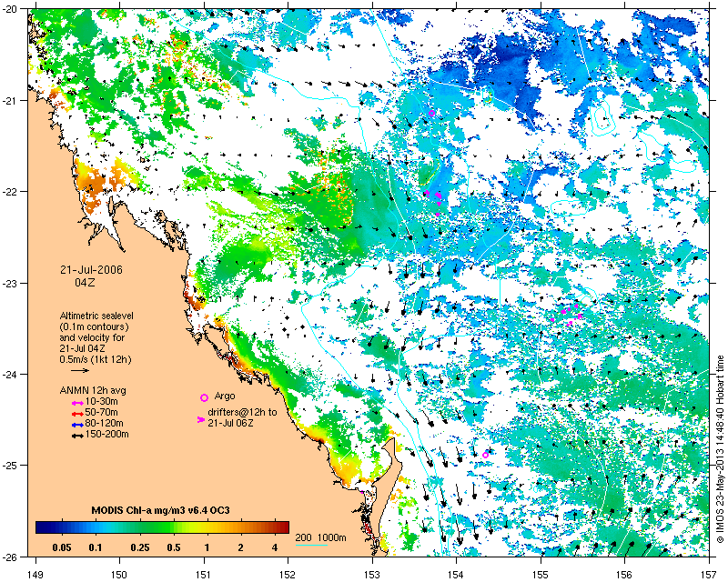This screenshot has height=582, width=728.
Task: Click the Argo float circle near 21.1S 153.7E
Action: coord(431,114)
